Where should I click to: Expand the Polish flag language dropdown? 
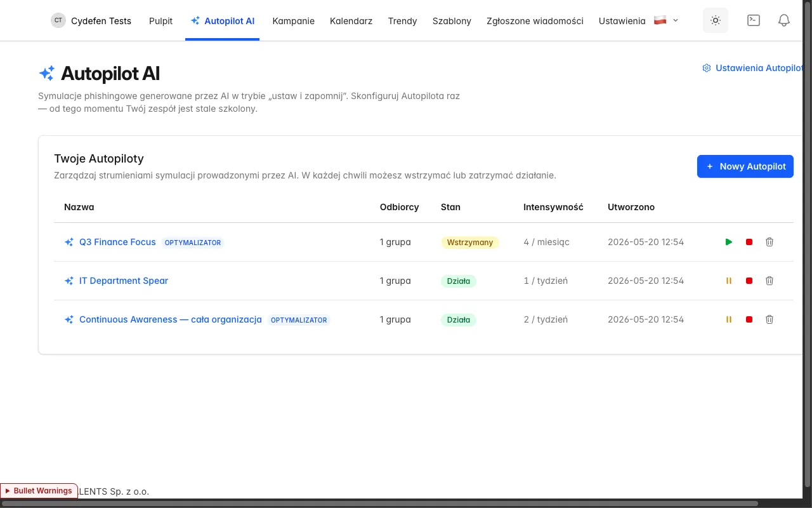[666, 20]
